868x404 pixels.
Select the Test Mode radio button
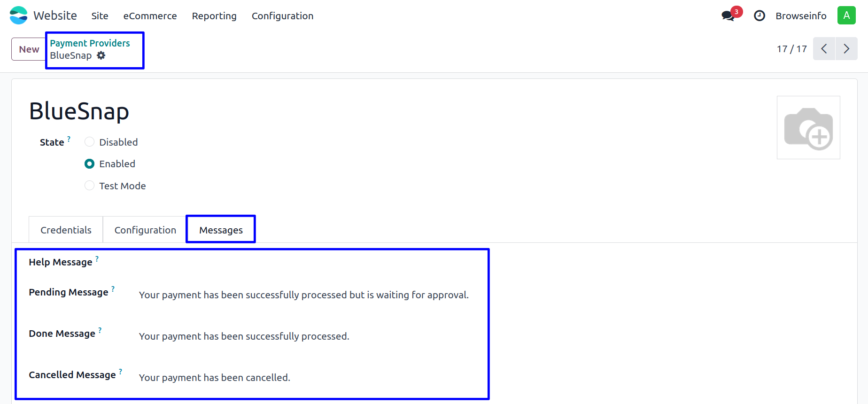click(x=89, y=186)
